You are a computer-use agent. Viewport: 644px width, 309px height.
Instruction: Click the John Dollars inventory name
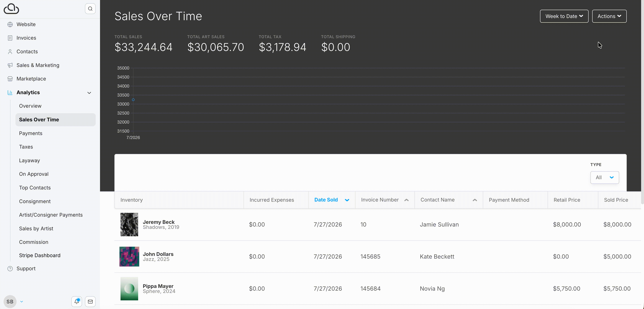(x=158, y=254)
